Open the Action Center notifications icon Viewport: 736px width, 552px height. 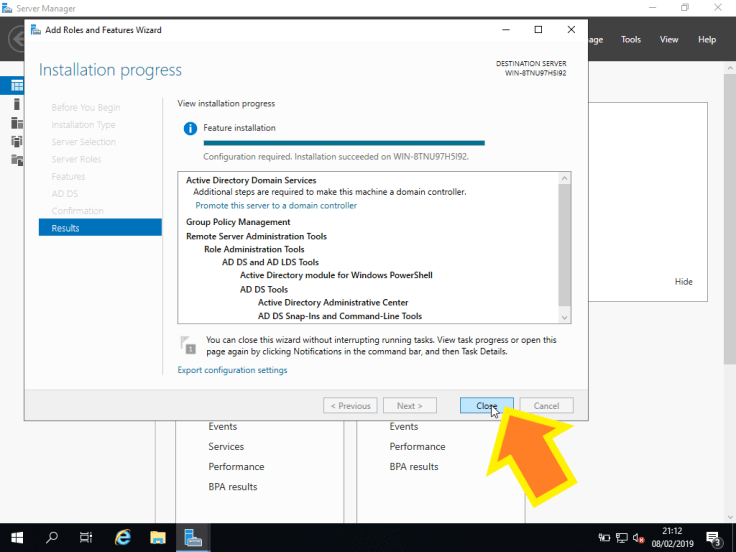[714, 538]
